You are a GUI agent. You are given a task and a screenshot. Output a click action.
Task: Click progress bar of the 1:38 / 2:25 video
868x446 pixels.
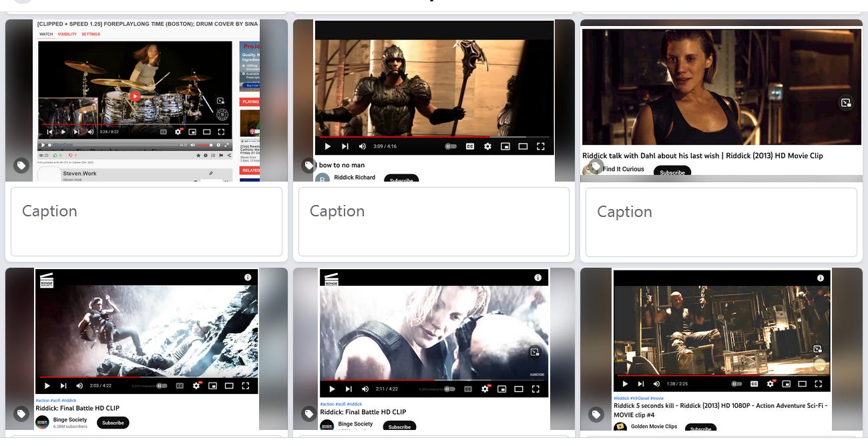pyautogui.click(x=722, y=375)
